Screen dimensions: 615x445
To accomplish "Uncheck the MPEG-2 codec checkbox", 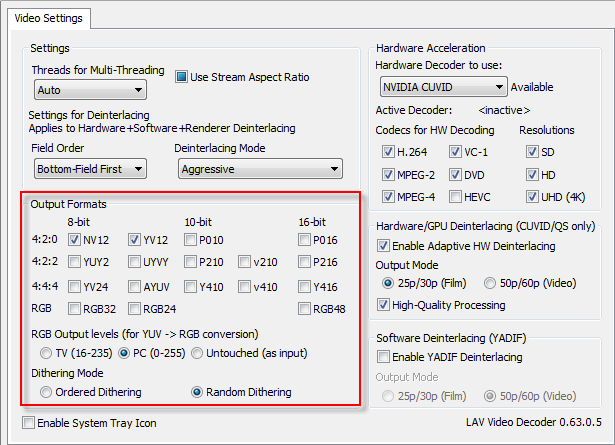I will pyautogui.click(x=388, y=174).
